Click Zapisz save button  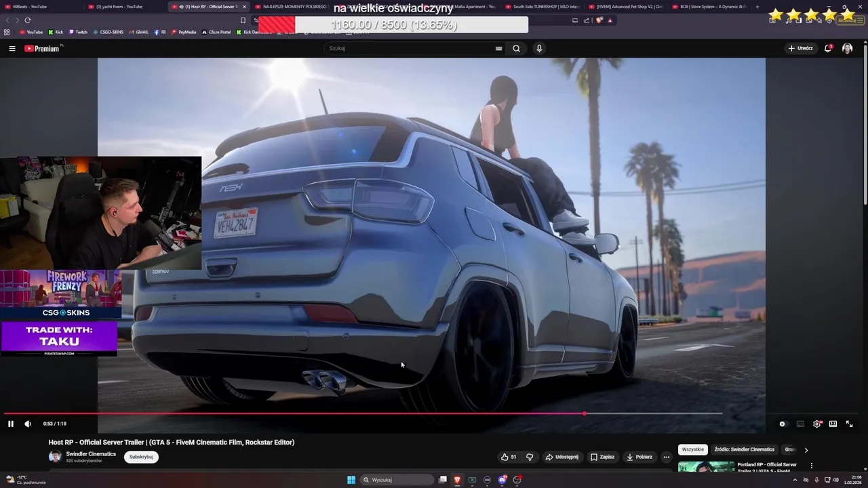pyautogui.click(x=602, y=457)
